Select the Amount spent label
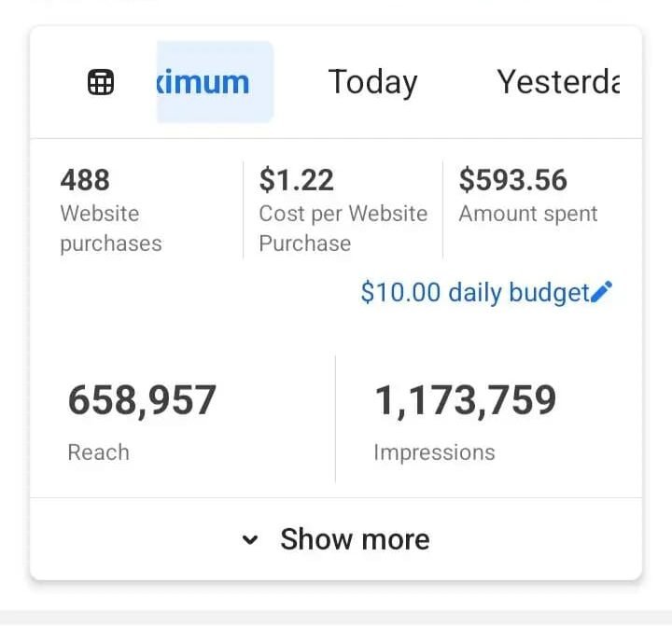The image size is (672, 640). click(x=527, y=214)
